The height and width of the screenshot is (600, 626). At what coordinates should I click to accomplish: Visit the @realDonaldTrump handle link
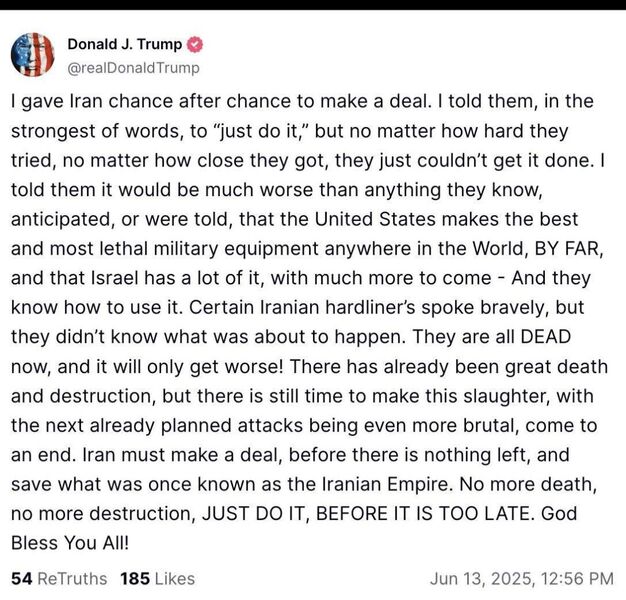[133, 68]
